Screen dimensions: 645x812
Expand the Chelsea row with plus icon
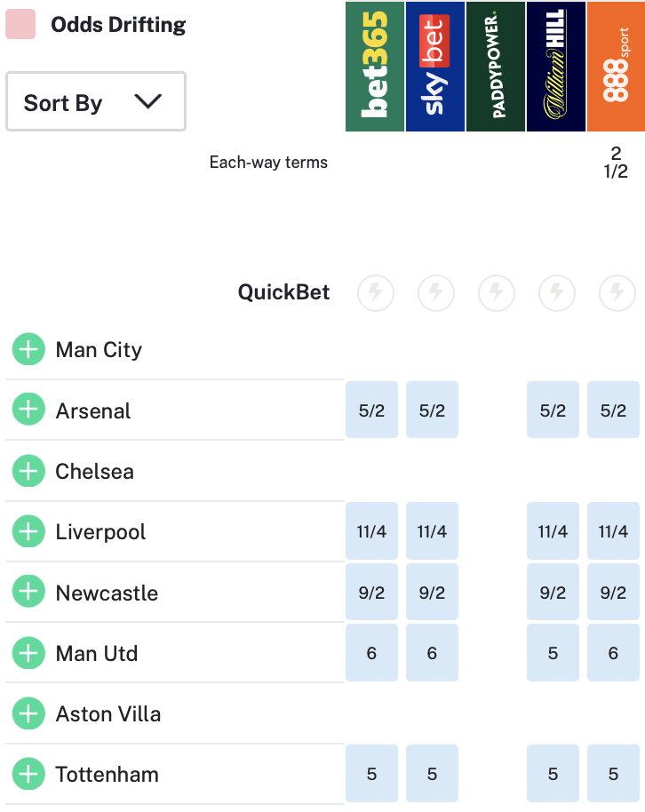(x=28, y=471)
